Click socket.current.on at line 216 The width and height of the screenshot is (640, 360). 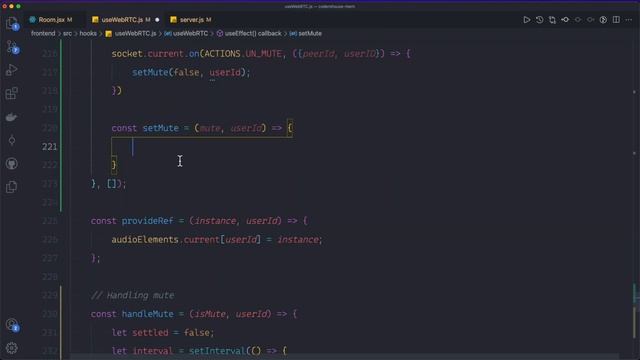pos(156,53)
